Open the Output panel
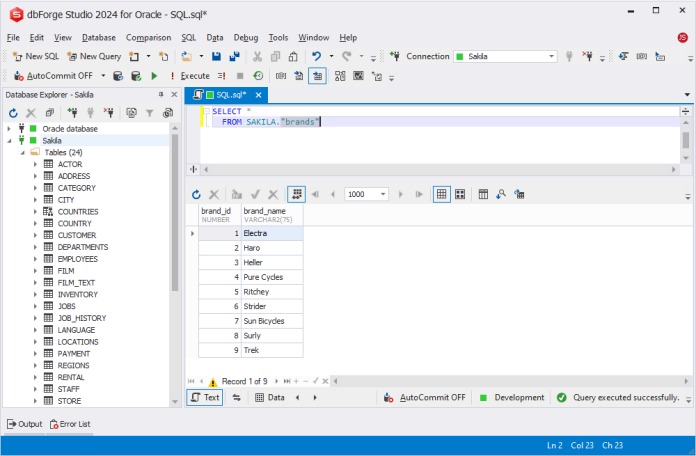The image size is (696, 456). point(24,424)
